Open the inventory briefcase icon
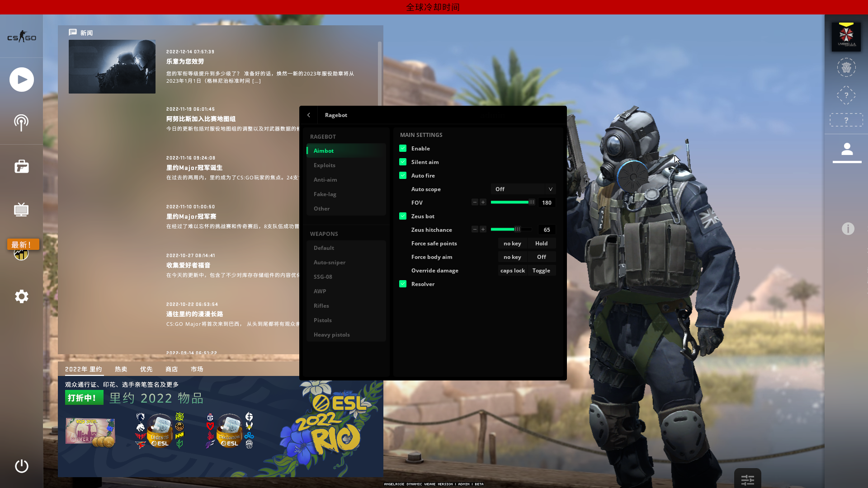The width and height of the screenshot is (868, 488). pos(21,166)
